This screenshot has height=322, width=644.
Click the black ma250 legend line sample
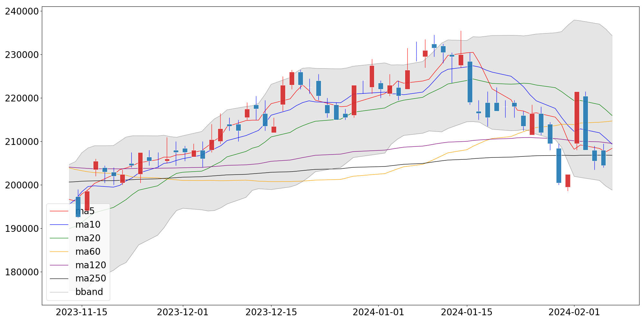coord(59,279)
